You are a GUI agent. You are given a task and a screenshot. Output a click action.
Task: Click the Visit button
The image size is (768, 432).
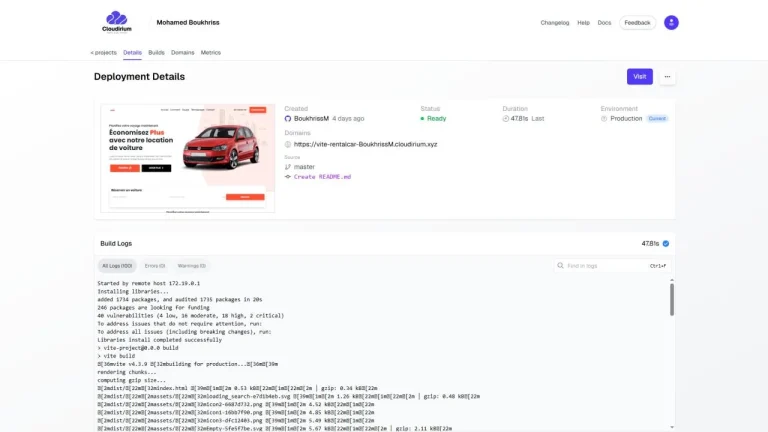pyautogui.click(x=640, y=76)
